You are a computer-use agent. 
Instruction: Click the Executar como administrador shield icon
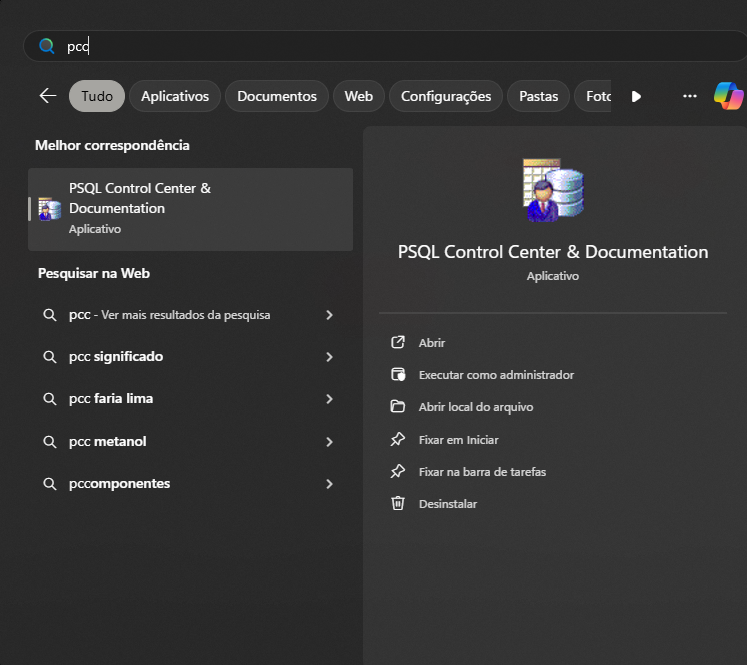398,375
